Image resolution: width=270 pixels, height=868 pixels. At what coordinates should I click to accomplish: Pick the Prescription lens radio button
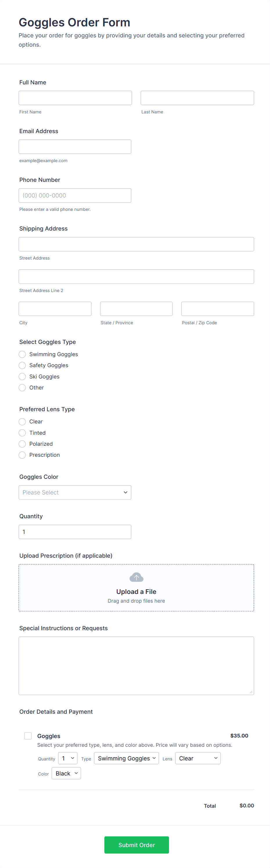coord(22,455)
